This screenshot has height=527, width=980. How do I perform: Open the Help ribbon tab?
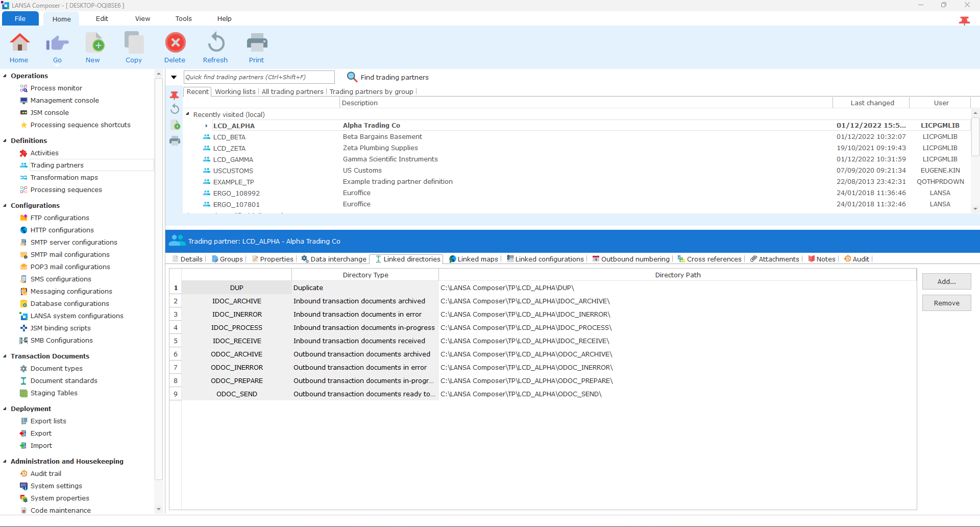224,19
